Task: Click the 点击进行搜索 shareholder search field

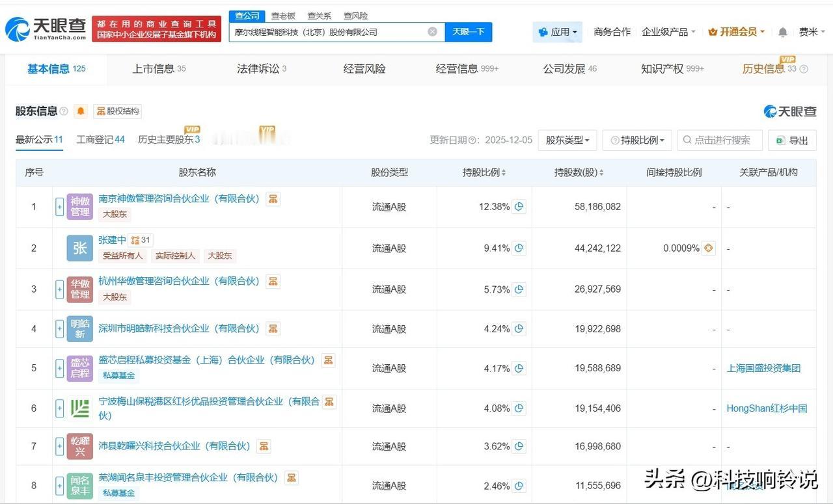Action: coord(720,140)
